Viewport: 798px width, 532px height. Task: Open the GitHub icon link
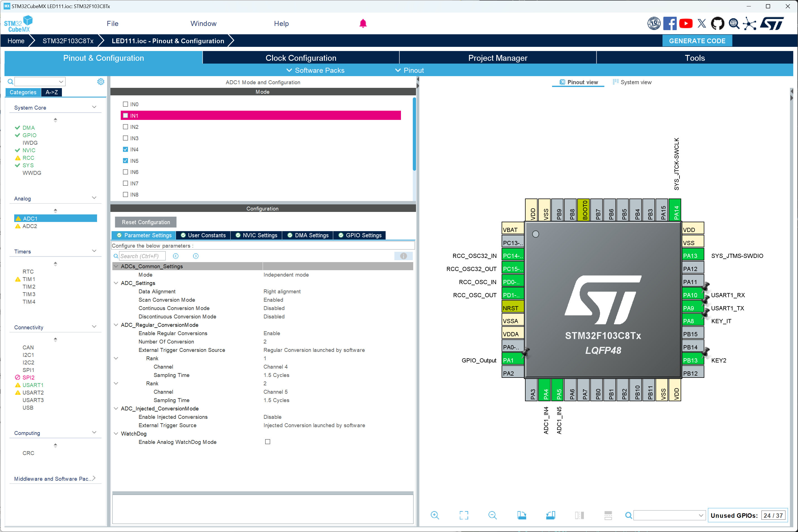718,23
